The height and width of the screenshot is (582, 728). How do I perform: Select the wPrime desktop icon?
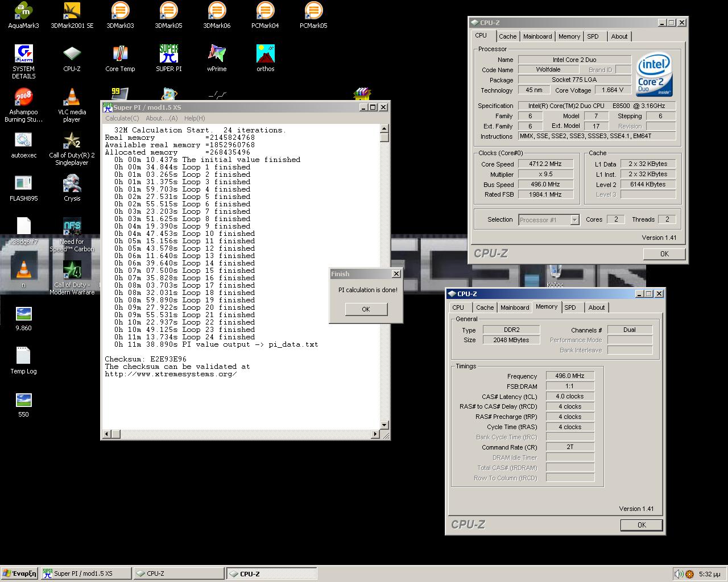pyautogui.click(x=217, y=59)
